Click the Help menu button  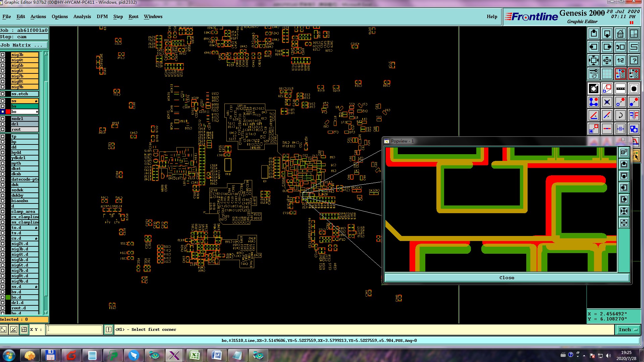[x=492, y=16]
